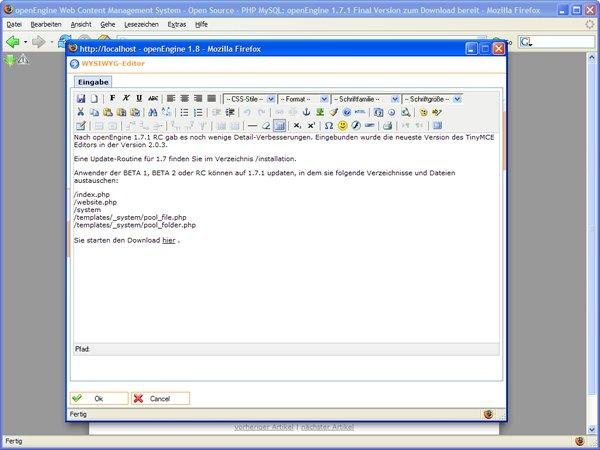The image size is (600, 450).
Task: Align text right in editor
Action: pos(198,98)
